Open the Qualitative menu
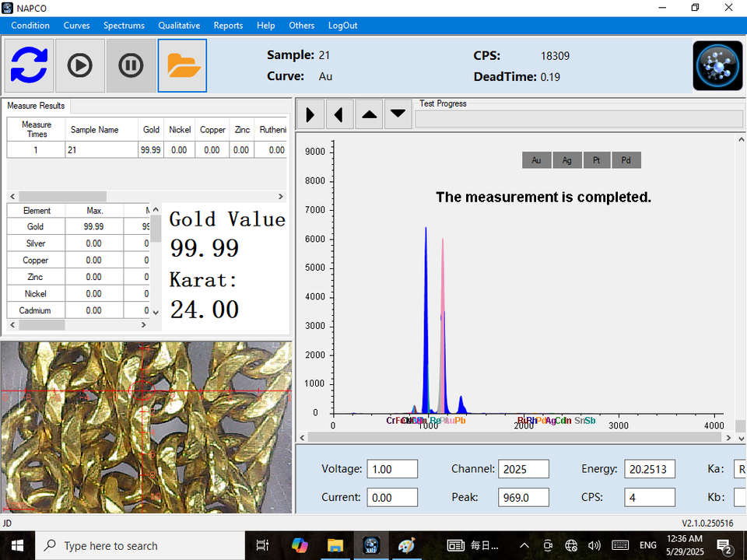Viewport: 747px width, 560px height. coord(179,26)
